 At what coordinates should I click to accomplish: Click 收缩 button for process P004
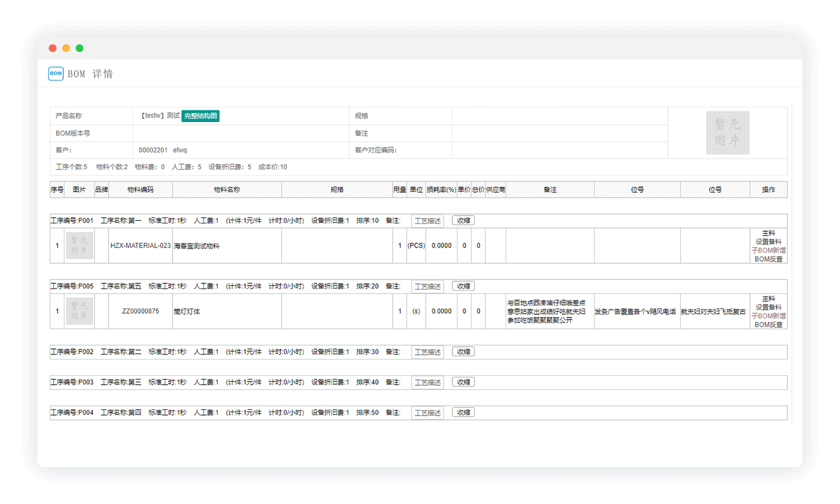point(463,412)
